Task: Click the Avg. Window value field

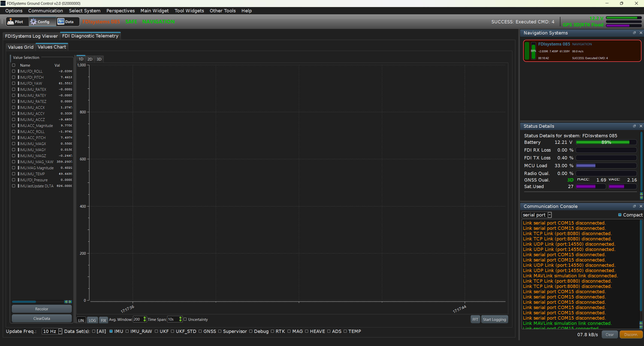Action: point(138,319)
